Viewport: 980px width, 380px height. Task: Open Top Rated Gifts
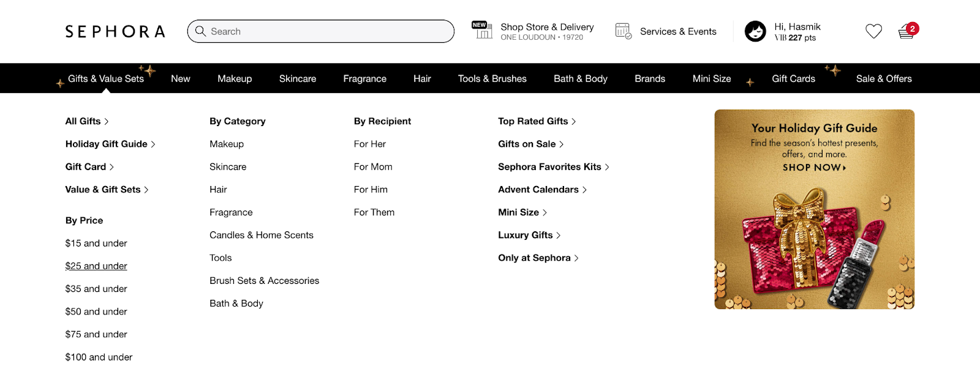pos(537,121)
